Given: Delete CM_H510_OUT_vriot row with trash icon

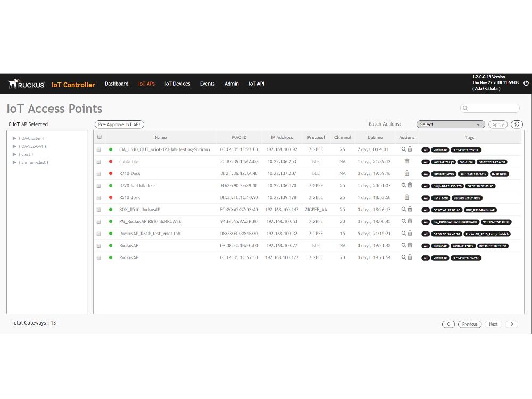Looking at the screenshot, I should tap(410, 149).
